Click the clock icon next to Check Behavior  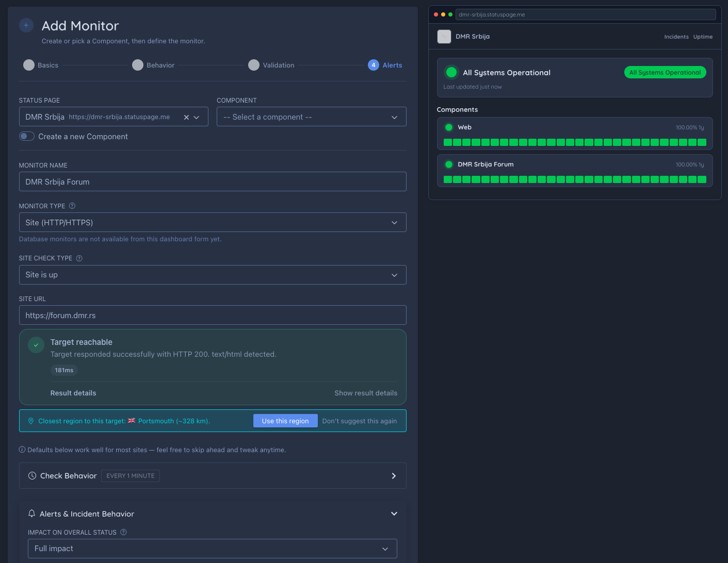tap(32, 476)
